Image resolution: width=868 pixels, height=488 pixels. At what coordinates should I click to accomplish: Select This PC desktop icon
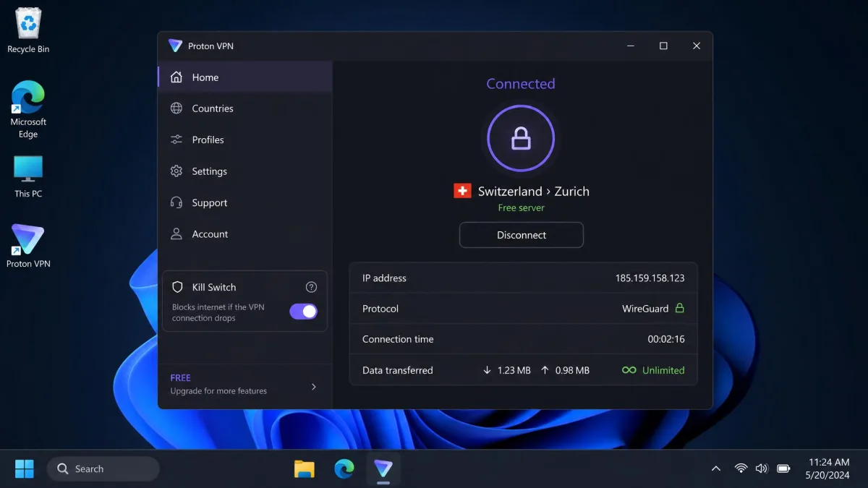(28, 177)
